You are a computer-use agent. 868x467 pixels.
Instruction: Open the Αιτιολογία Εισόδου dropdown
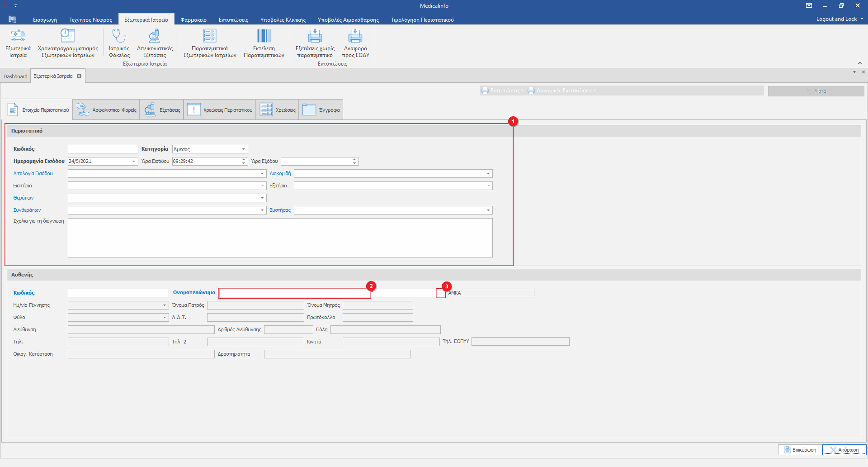(x=262, y=174)
